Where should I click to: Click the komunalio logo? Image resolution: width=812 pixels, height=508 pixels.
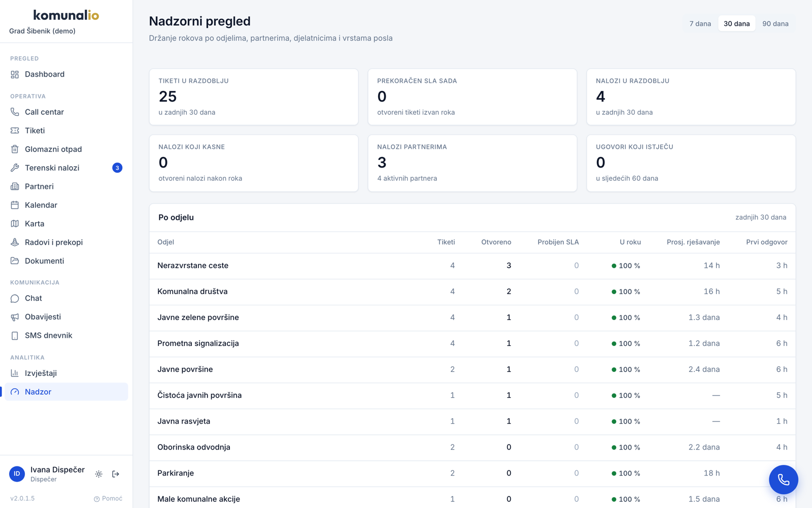click(66, 15)
